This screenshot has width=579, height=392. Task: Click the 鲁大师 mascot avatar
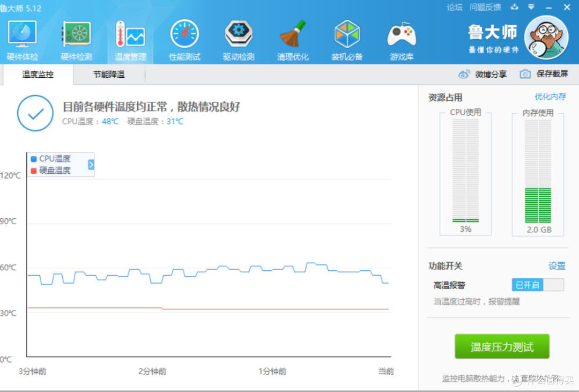546,38
